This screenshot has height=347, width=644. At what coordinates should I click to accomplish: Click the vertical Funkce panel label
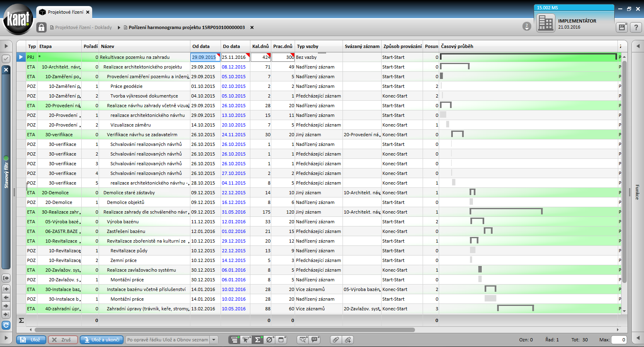(x=637, y=192)
